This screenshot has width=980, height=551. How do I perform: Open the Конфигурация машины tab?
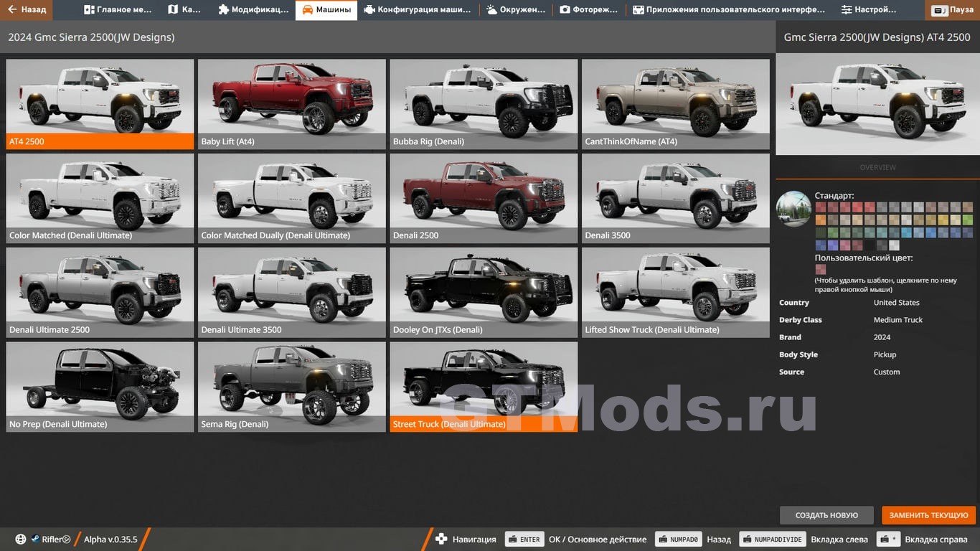coord(417,10)
